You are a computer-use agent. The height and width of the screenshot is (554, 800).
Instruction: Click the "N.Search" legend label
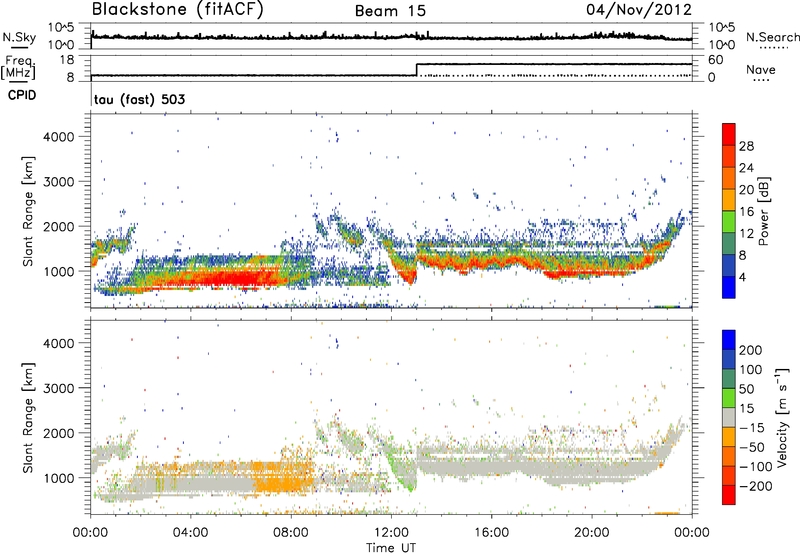tap(772, 37)
